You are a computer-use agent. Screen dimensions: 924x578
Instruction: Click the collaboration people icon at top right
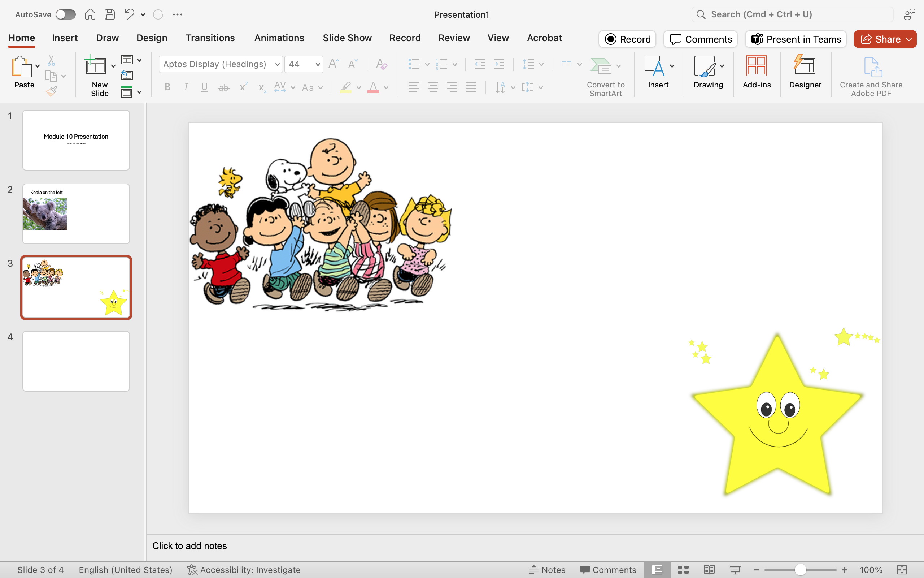[x=909, y=14]
